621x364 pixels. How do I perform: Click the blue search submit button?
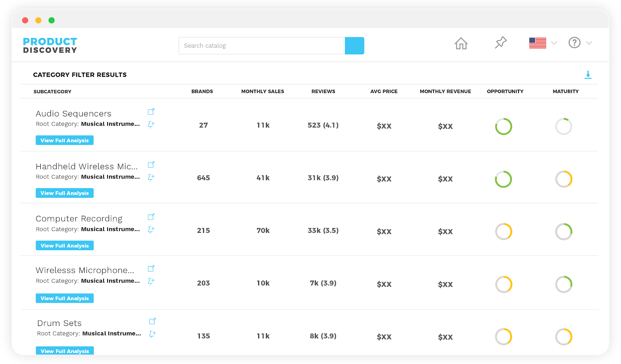[354, 46]
